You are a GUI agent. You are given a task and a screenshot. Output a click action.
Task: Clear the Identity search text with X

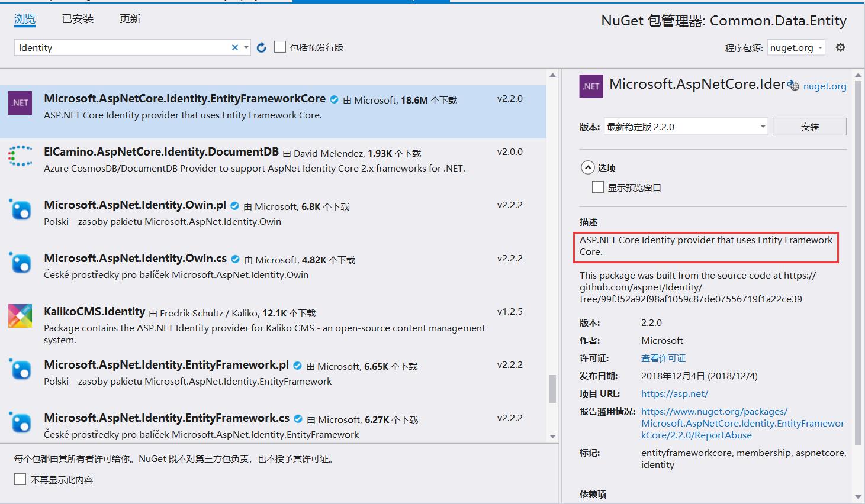point(235,48)
